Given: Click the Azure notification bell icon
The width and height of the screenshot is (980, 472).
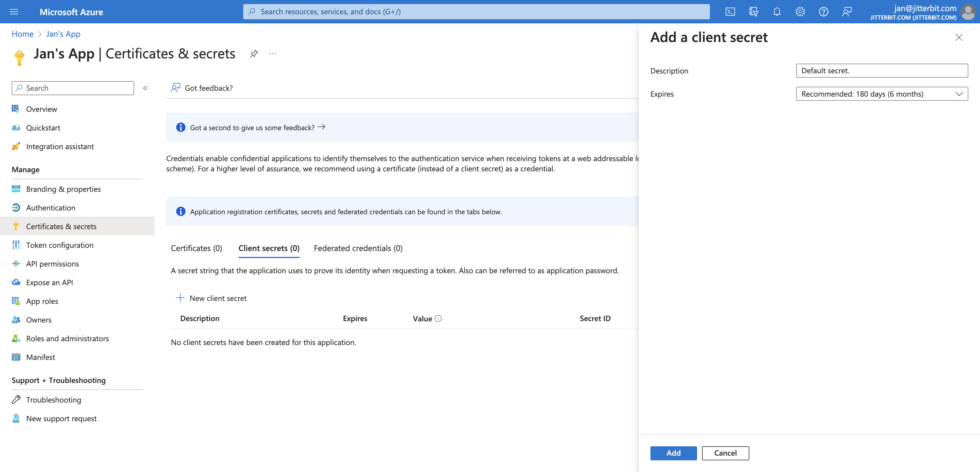Looking at the screenshot, I should pos(777,12).
